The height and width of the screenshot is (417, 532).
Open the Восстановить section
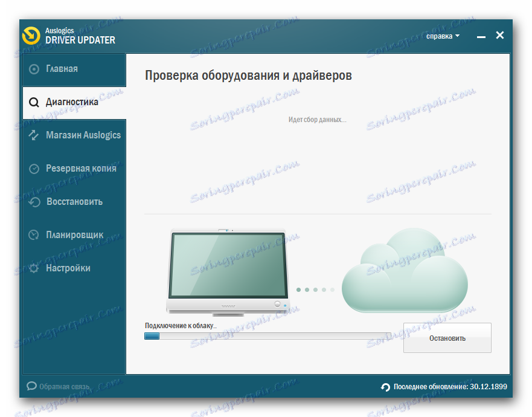(x=74, y=202)
